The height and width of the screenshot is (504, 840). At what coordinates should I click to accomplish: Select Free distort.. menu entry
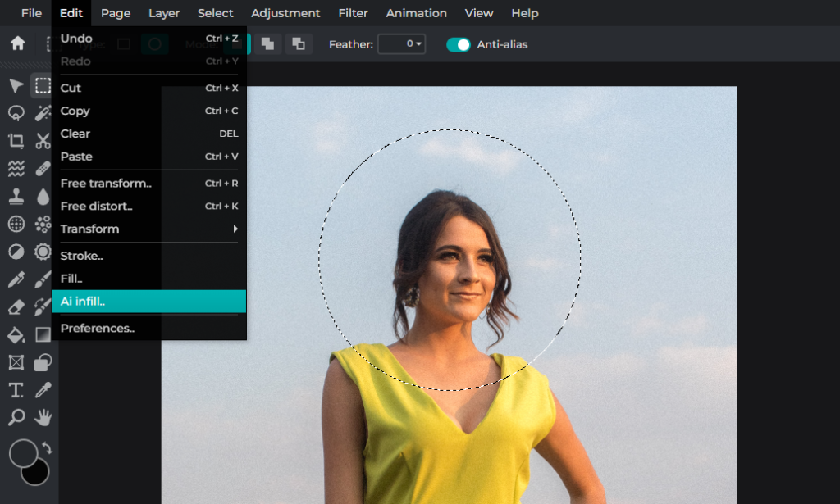point(149,206)
